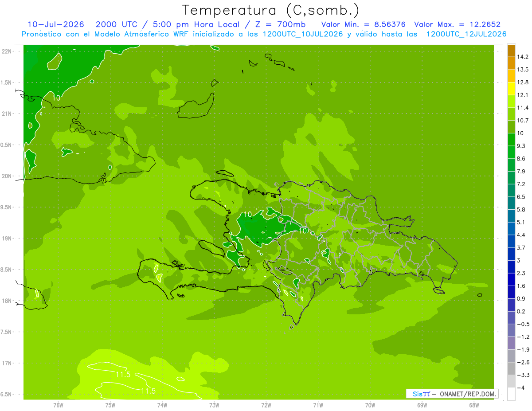Click the dark orange swatch above 14.2
This screenshot has width=532, height=411.
click(511, 51)
